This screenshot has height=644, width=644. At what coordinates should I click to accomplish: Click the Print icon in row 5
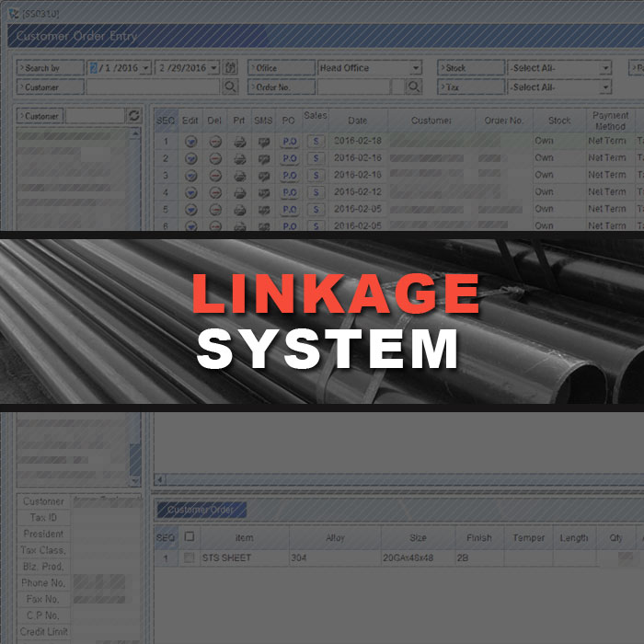coord(240,211)
